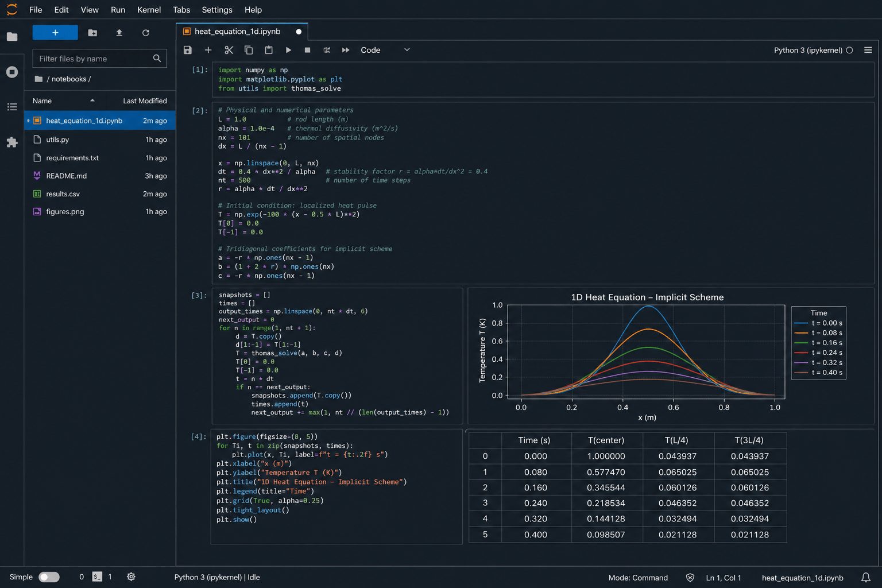Click the root folder breadcrumb icon
The width and height of the screenshot is (882, 588).
coord(38,79)
